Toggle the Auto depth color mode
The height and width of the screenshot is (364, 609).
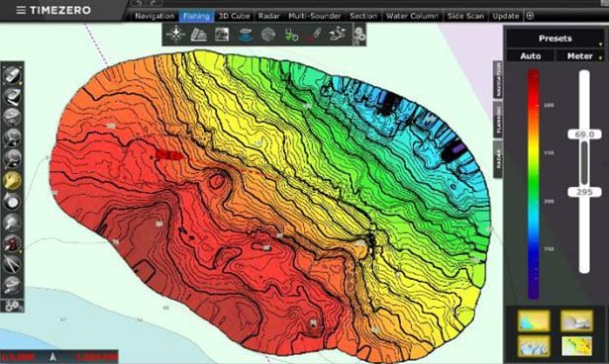pyautogui.click(x=530, y=56)
